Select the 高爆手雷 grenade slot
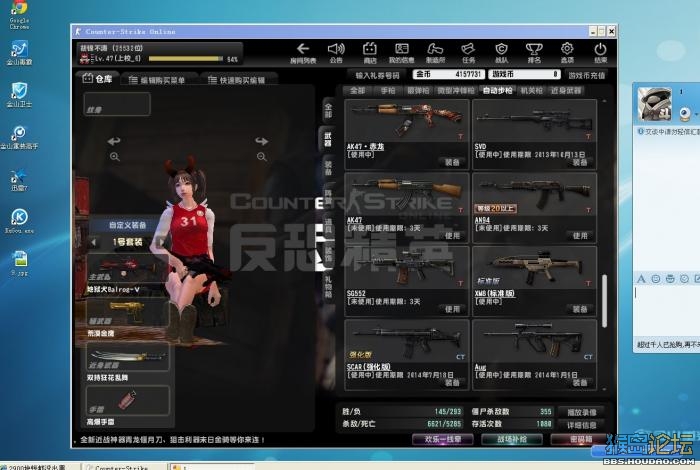Screen dimensions: 700x470 coord(128,401)
